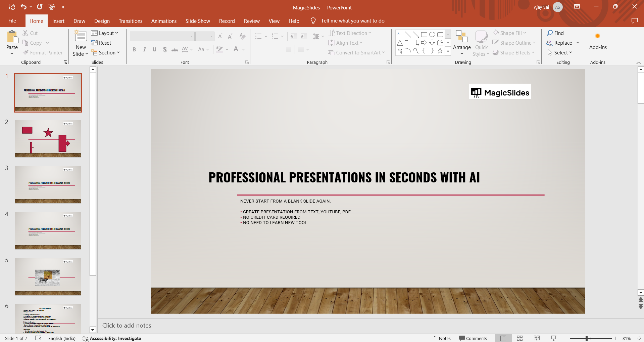Toggle Normal view button
Screen dimensions: 644x342
pyautogui.click(x=503, y=338)
